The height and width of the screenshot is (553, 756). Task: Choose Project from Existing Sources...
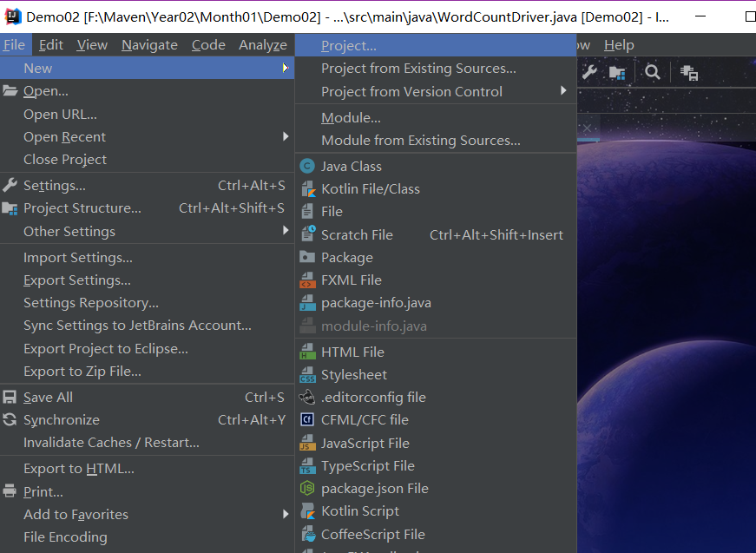(x=436, y=69)
